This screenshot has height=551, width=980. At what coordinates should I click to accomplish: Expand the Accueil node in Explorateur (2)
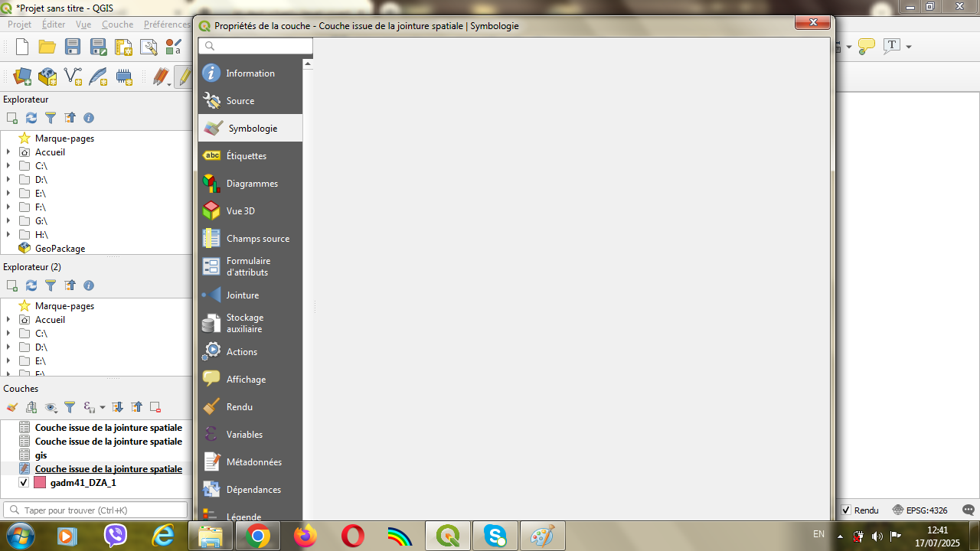(8, 320)
